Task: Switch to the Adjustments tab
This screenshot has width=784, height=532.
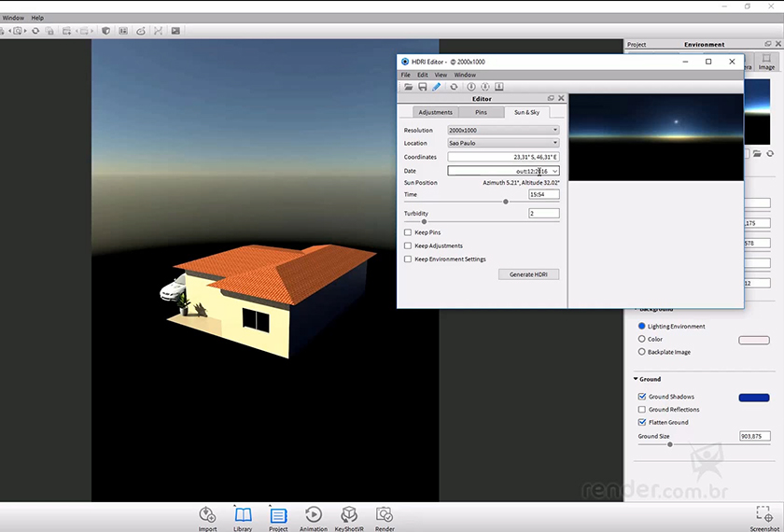Action: click(x=435, y=112)
